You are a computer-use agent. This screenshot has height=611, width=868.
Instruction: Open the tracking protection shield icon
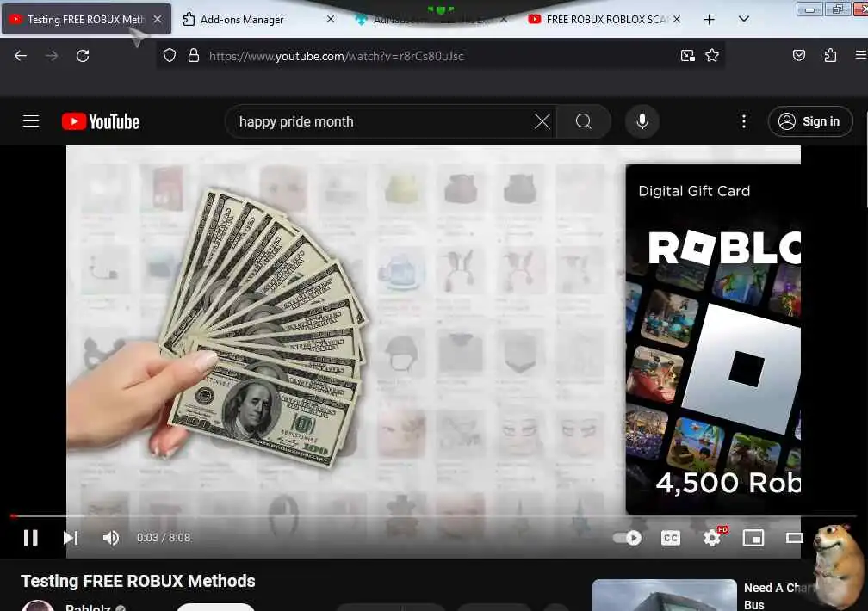(x=170, y=55)
